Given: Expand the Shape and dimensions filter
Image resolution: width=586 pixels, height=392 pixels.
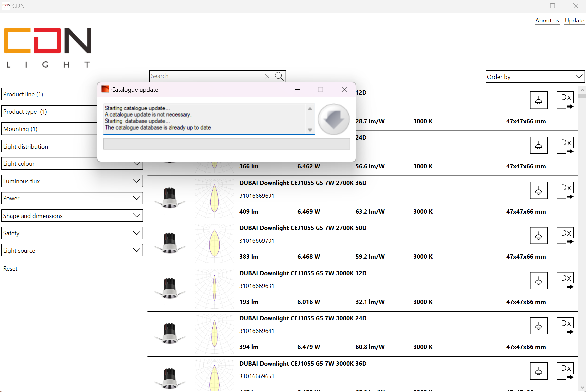Looking at the screenshot, I should click(72, 216).
